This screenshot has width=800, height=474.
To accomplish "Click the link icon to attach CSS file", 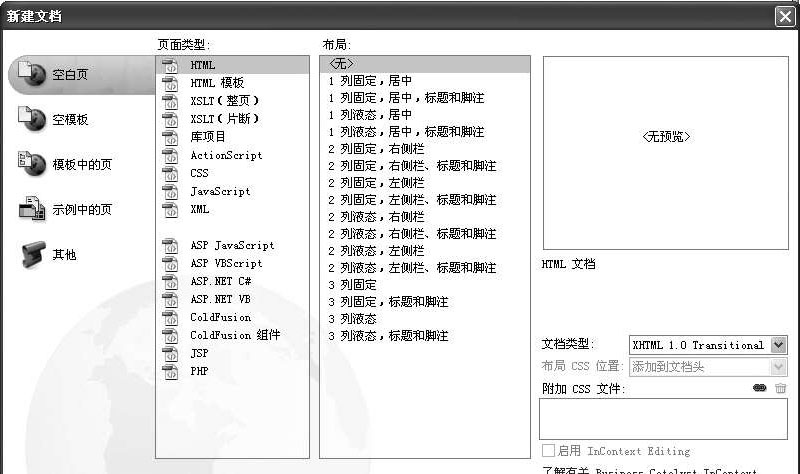I will 760,388.
